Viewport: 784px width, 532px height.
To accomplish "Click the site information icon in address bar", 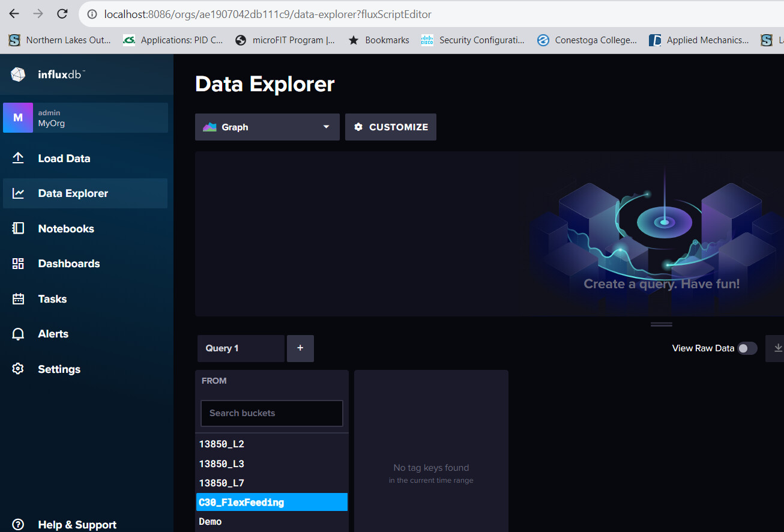I will click(x=92, y=14).
